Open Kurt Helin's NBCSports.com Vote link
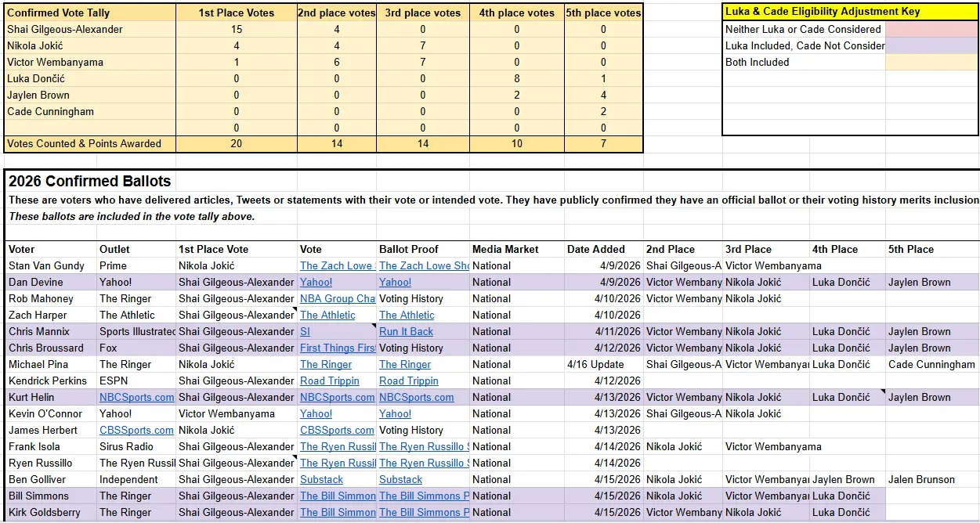 (x=338, y=397)
